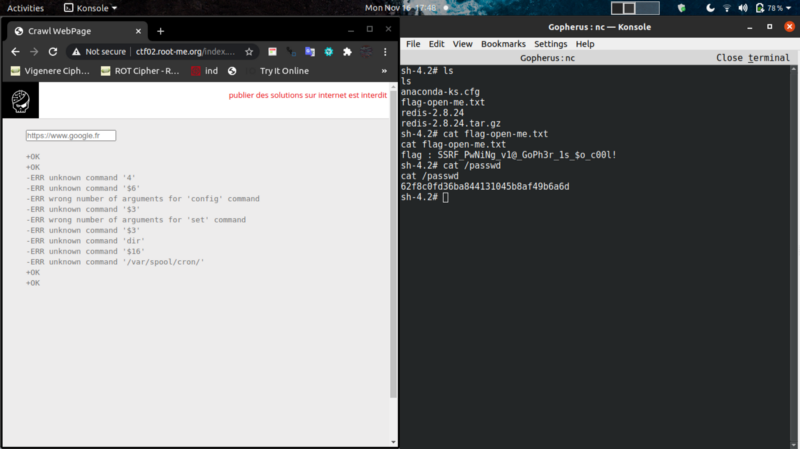800x449 pixels.
Task: Open the Konsole File menu
Action: (x=413, y=44)
